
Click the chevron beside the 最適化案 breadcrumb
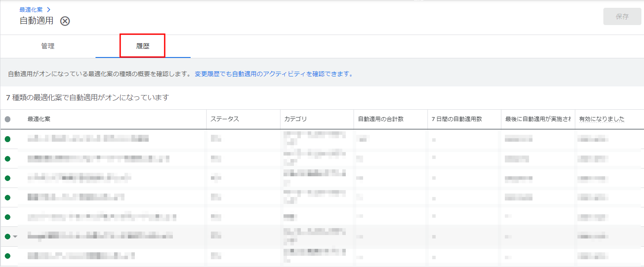[48, 10]
